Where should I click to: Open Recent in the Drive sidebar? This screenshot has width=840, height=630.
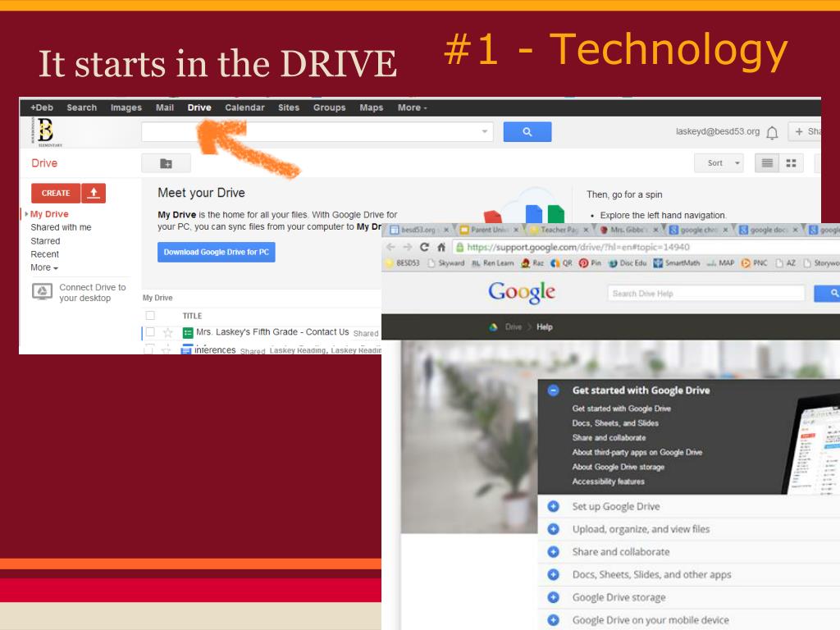[45, 254]
